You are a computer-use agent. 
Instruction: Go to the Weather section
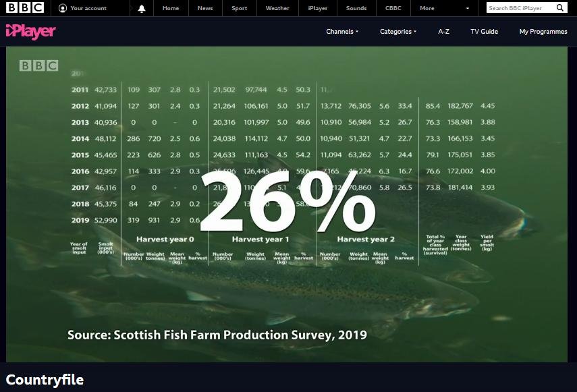[x=277, y=8]
